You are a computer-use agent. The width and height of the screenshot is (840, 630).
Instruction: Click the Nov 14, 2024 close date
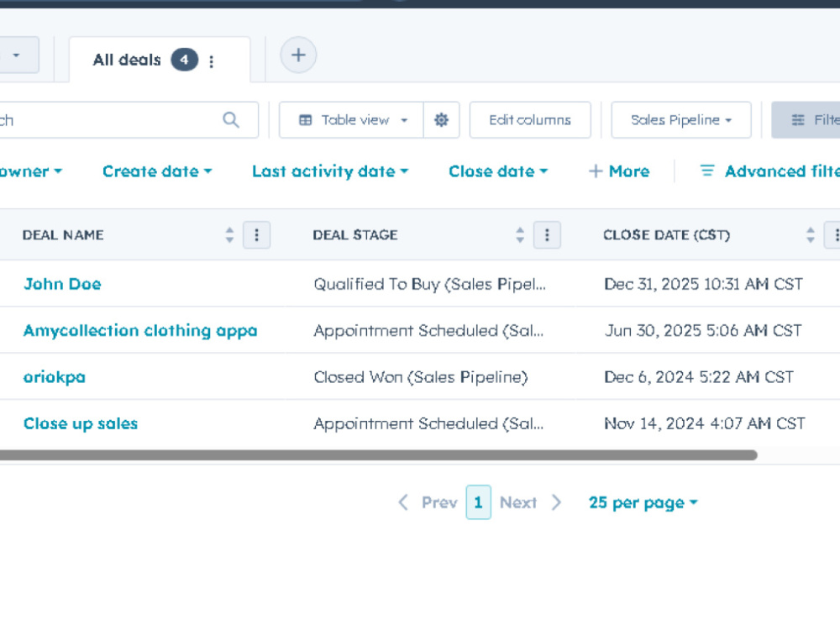(705, 423)
